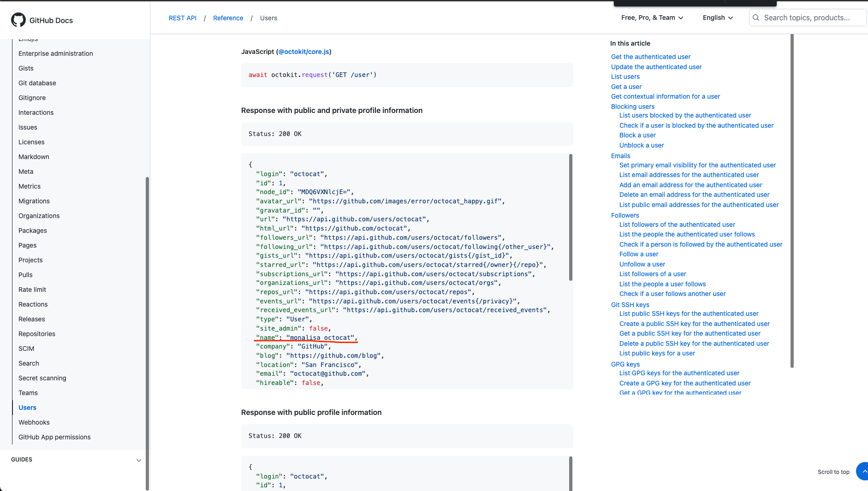
Task: Collapse the GUIDES section
Action: (x=138, y=460)
